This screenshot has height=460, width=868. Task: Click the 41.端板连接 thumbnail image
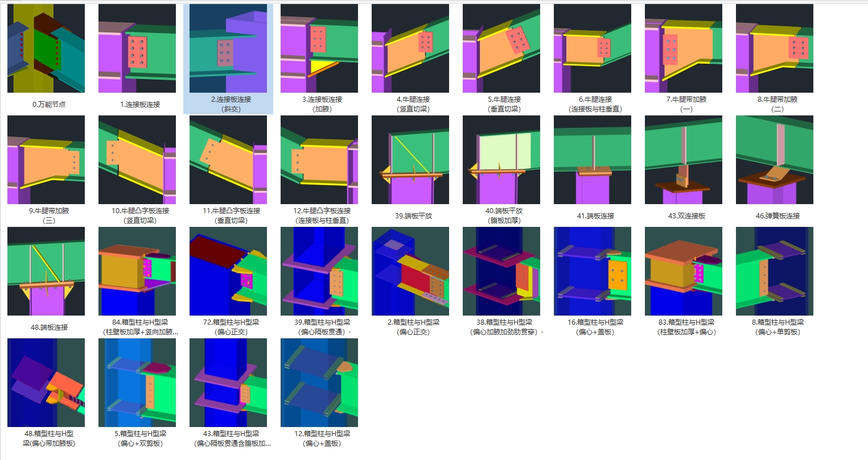point(593,160)
